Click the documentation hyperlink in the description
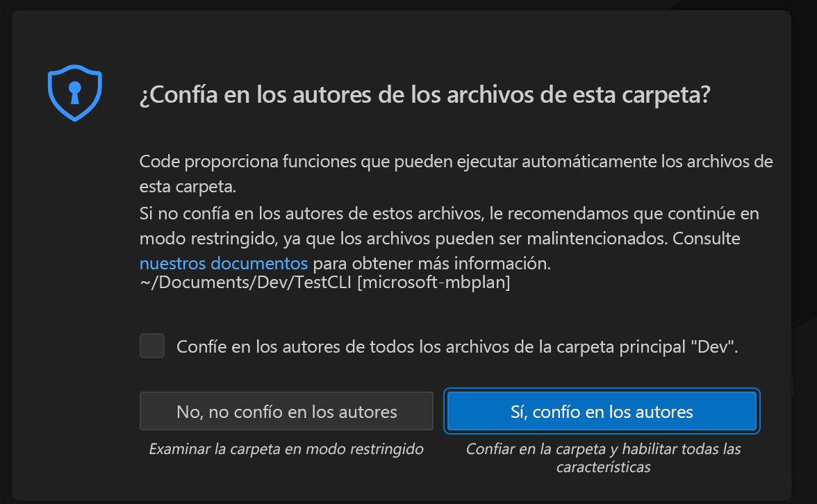This screenshot has width=817, height=504. (x=222, y=263)
